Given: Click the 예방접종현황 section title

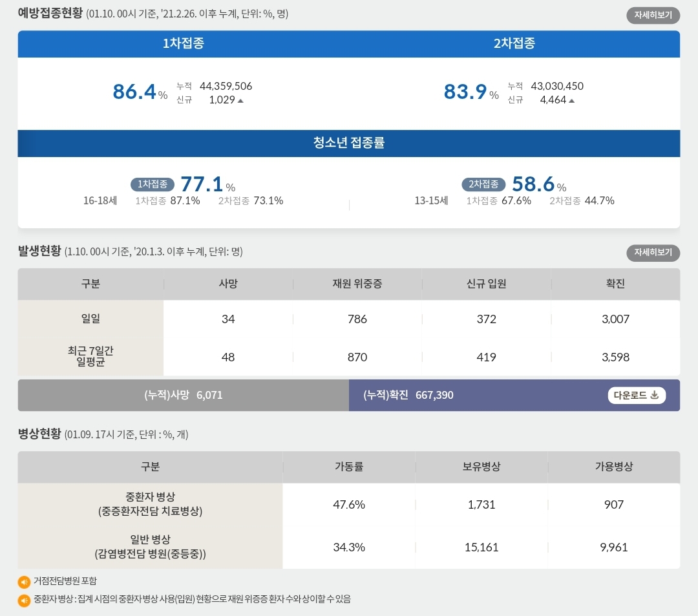Looking at the screenshot, I should coord(50,13).
